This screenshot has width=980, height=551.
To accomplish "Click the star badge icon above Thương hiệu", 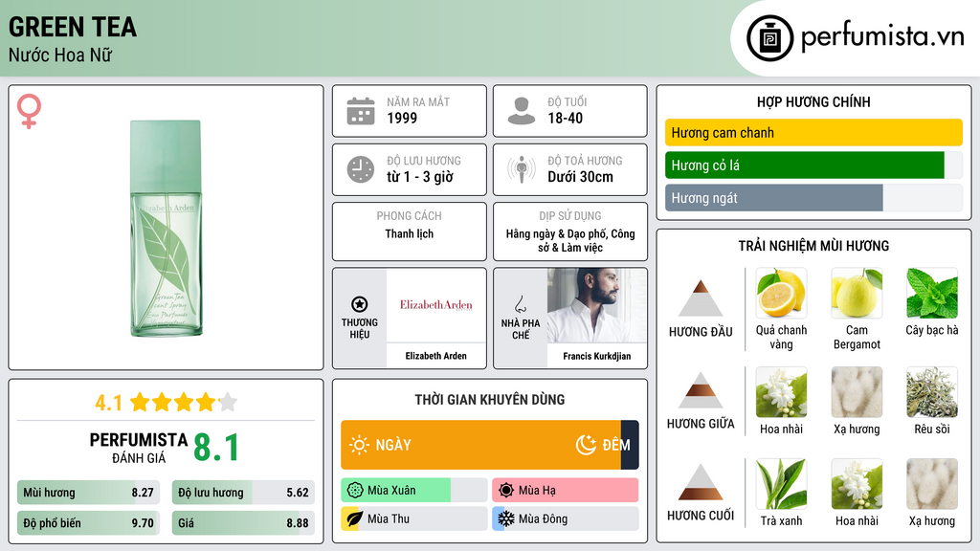I will tap(360, 304).
